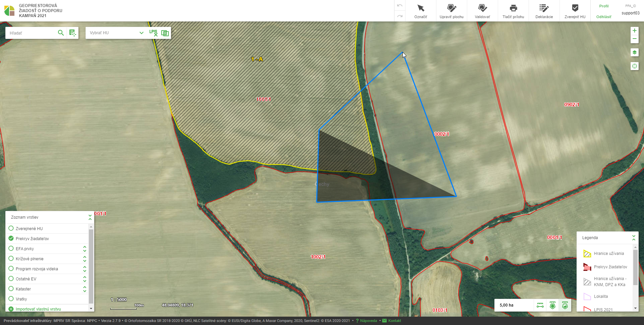Screen dimensions: 644x325
Task: Open the advanced search list icon
Action: click(72, 33)
